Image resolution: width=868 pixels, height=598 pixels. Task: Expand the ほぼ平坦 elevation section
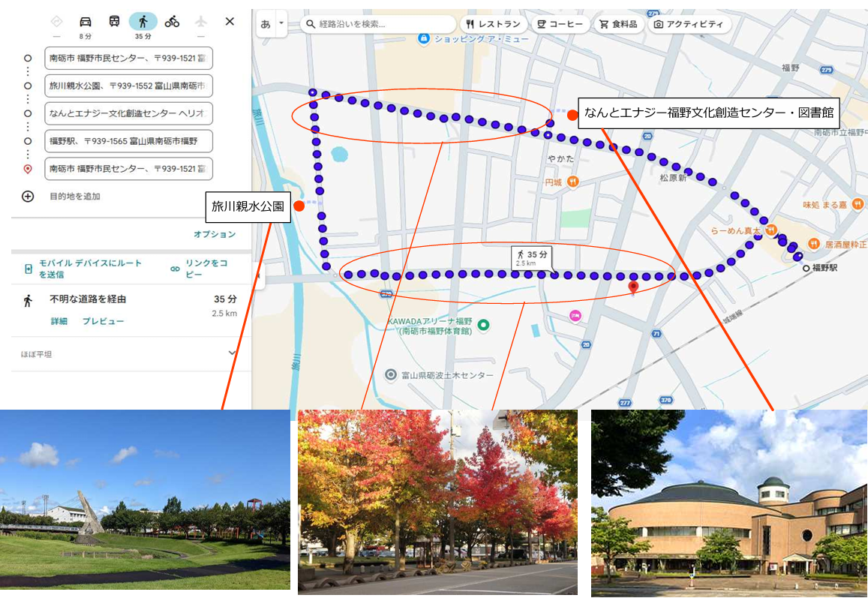pyautogui.click(x=232, y=353)
